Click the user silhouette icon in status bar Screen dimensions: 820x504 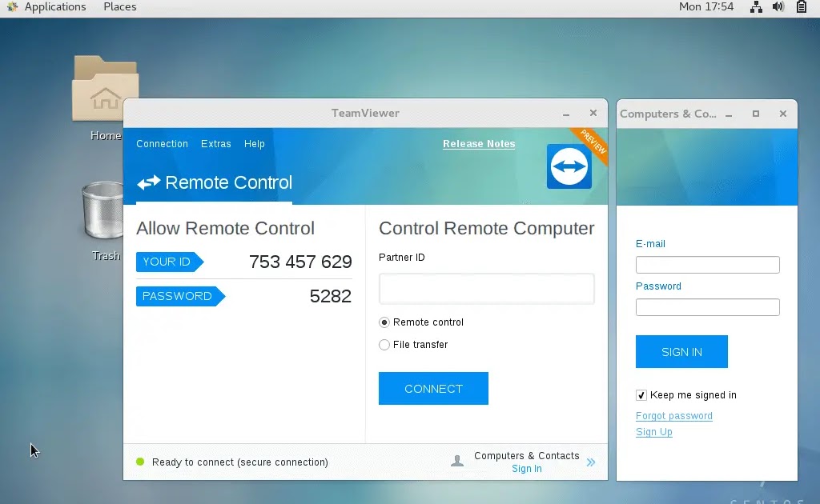pyautogui.click(x=457, y=461)
